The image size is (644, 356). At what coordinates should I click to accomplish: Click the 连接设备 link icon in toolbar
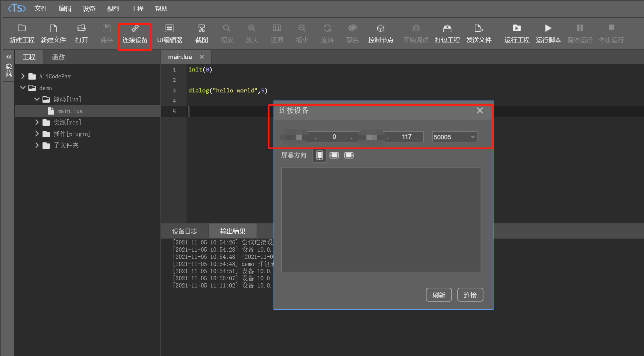coord(135,28)
